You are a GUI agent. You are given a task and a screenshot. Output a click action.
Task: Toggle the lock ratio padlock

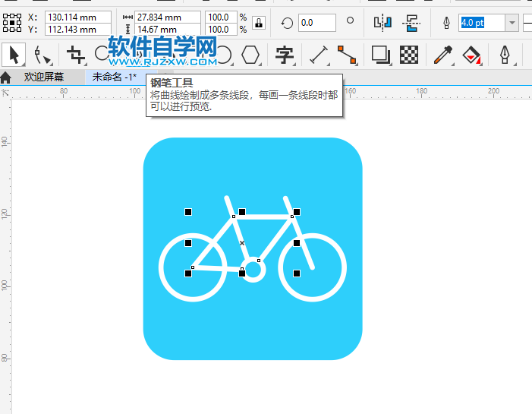tap(259, 23)
